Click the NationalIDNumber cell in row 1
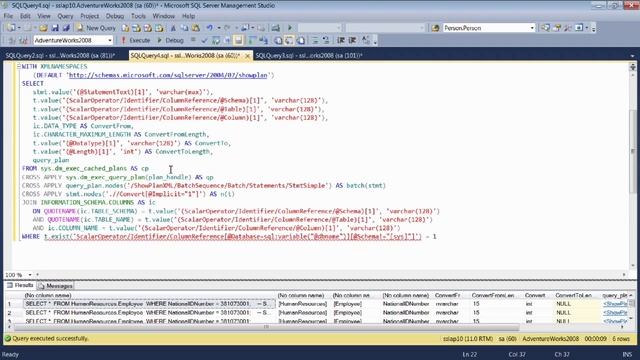Viewport: 640px width, 360px height. point(406,304)
